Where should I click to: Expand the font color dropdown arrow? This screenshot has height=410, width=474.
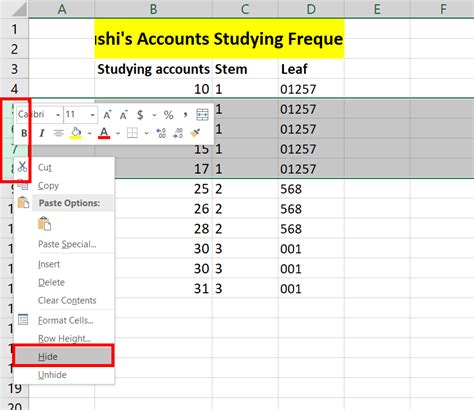[x=118, y=133]
